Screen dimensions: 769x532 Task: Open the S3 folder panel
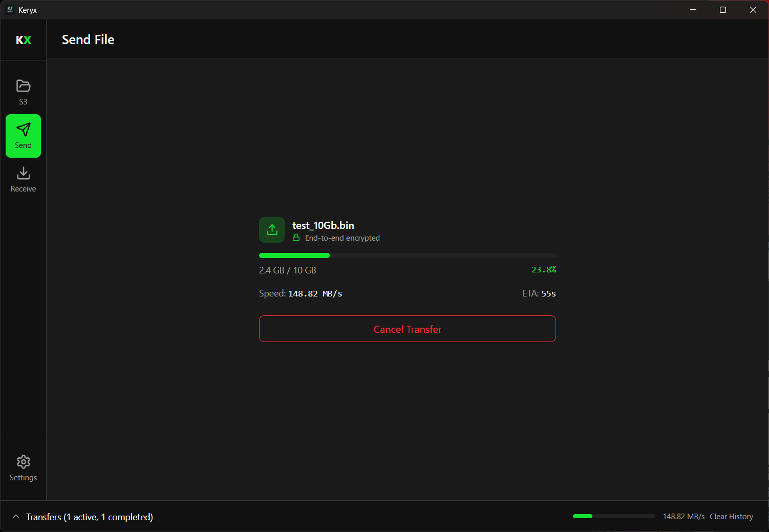(x=23, y=92)
